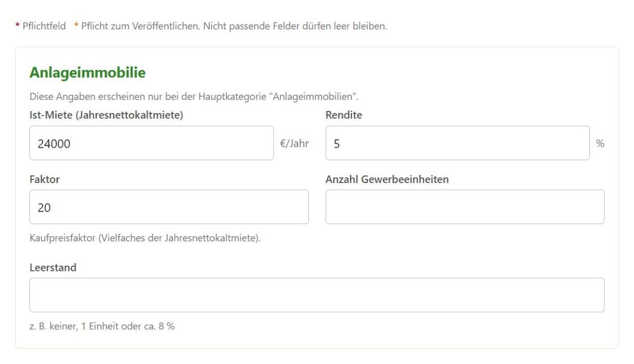Screen dimensions: 634x364
Task: Focus the Rendite field showing 5
Action: coord(458,143)
